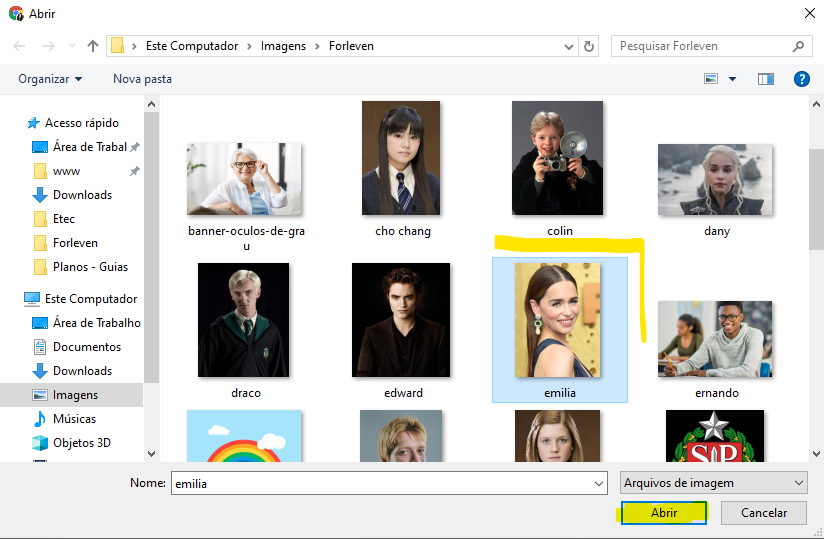
Task: Open pinned Área de Trabal shortcut
Action: click(x=90, y=147)
